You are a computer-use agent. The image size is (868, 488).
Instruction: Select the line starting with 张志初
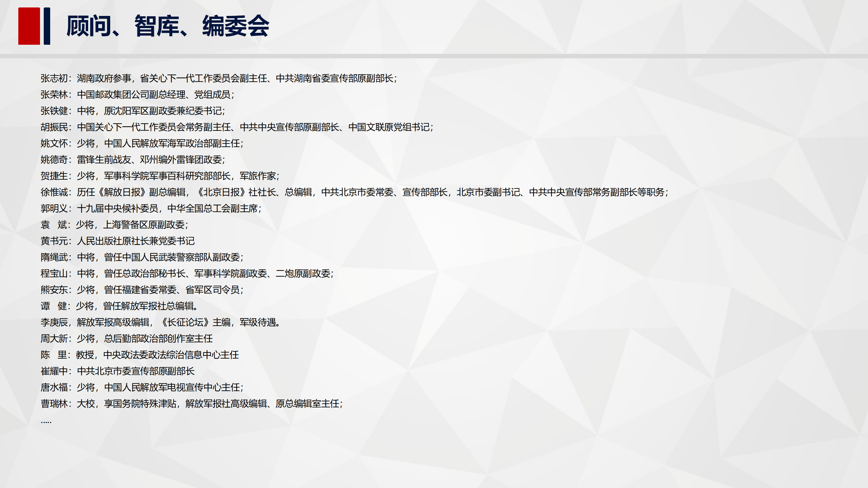coord(219,78)
